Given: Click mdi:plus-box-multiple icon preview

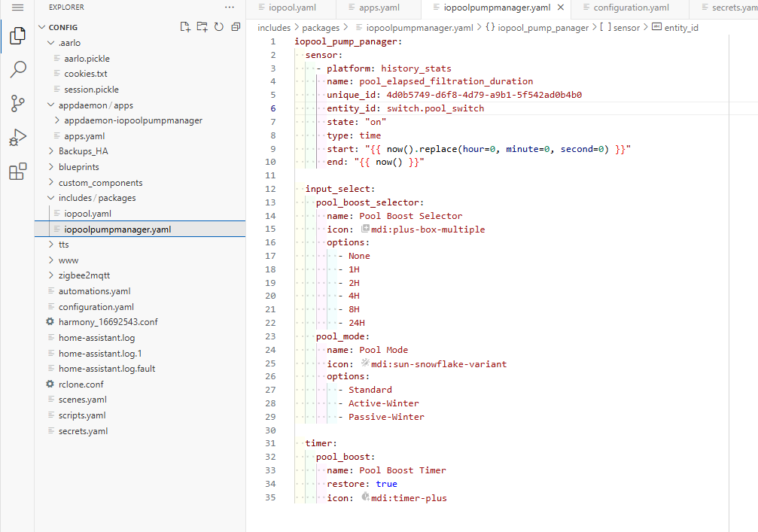Looking at the screenshot, I should (x=366, y=229).
